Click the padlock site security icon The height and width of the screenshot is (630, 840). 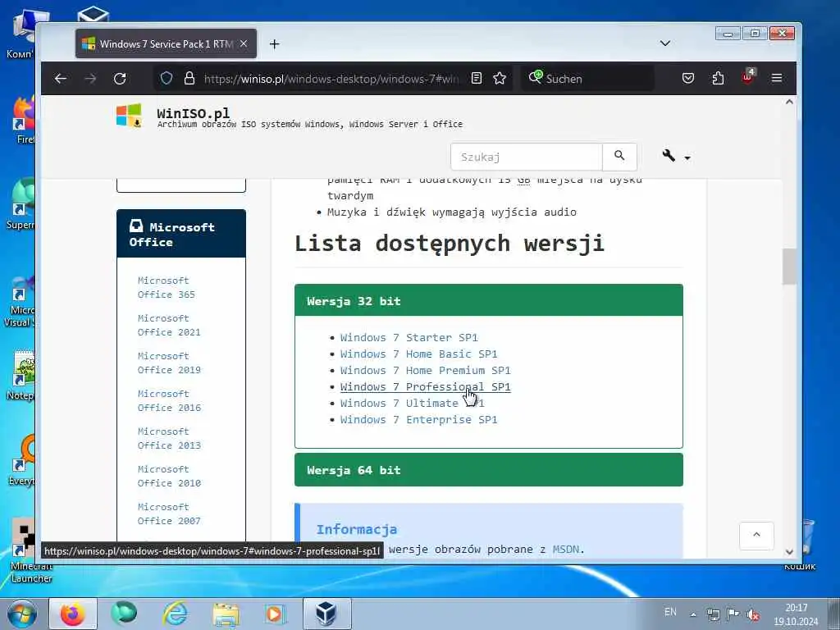pos(189,79)
